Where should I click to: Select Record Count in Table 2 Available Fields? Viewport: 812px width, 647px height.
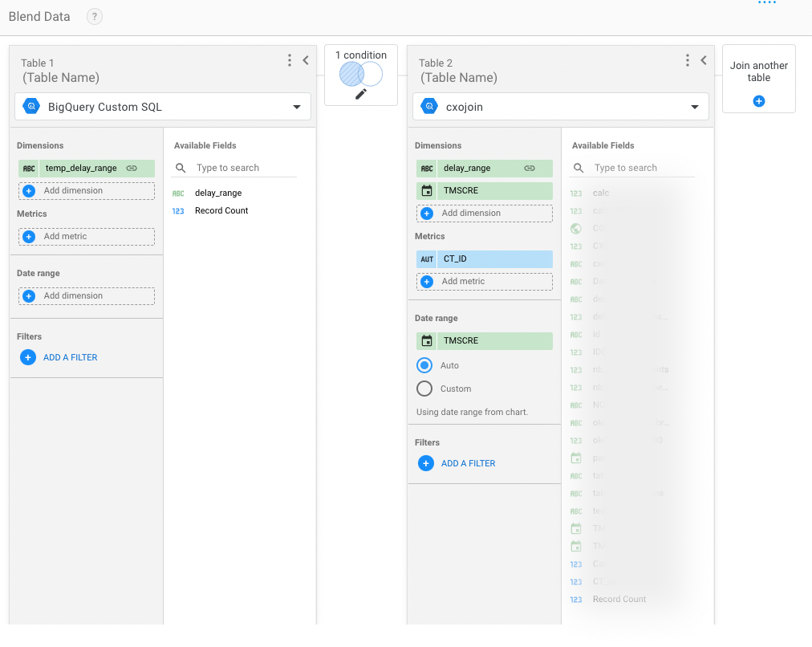click(619, 600)
